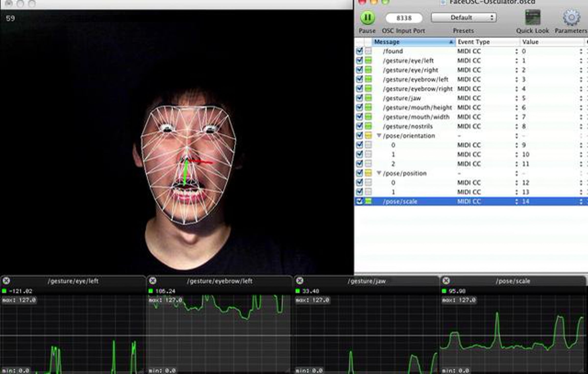Close the /gesture/jaw graph panel
The width and height of the screenshot is (588, 374).
coord(299,281)
